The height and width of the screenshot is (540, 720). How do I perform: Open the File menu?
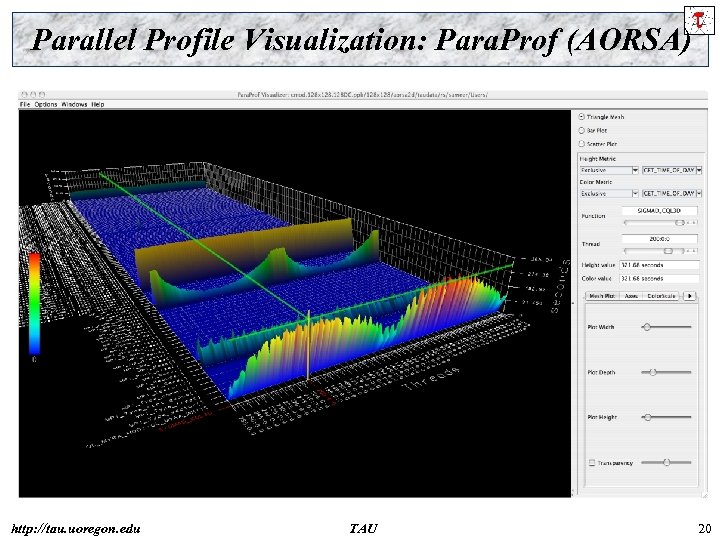pyautogui.click(x=25, y=105)
